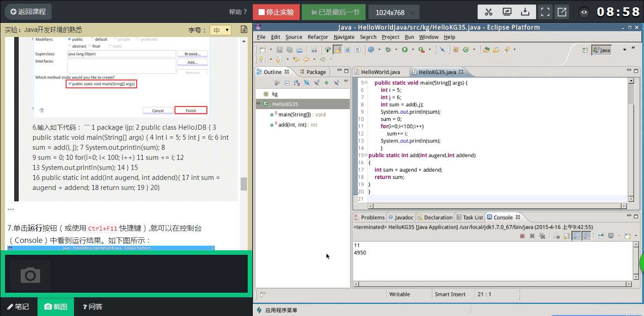Open Debug button dropdown arrow
Image resolution: width=644 pixels, height=316 pixels.
pos(396,50)
